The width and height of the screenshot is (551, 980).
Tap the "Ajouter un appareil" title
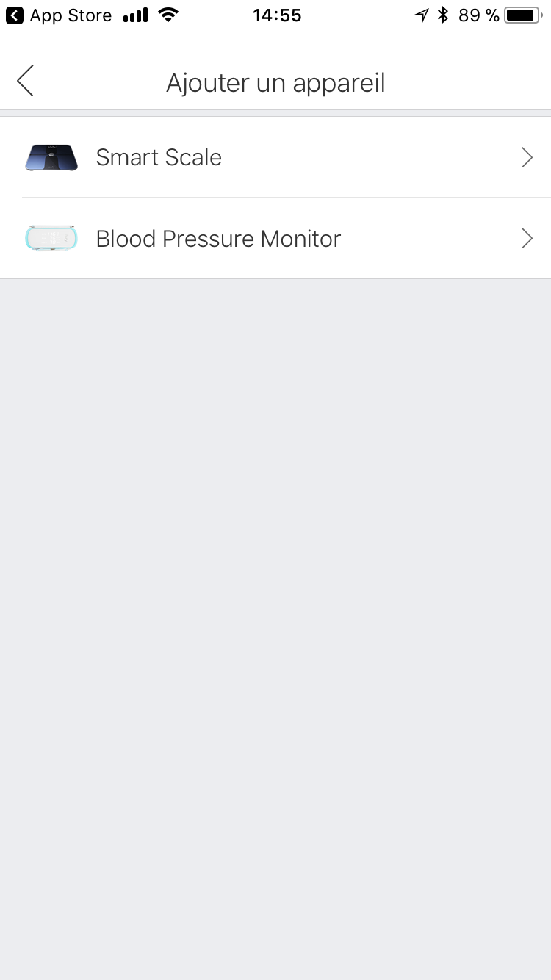275,83
